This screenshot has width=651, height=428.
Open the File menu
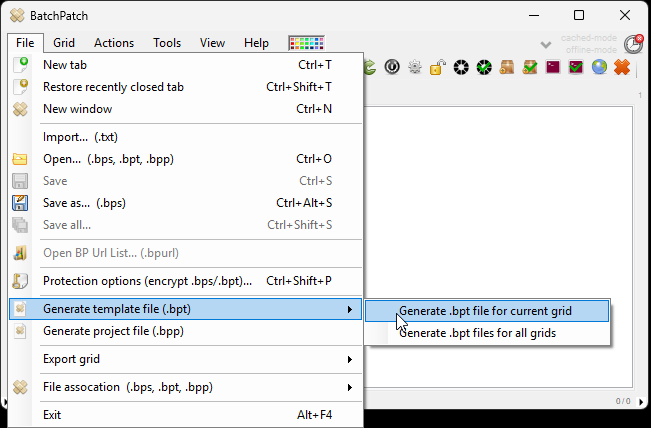25,43
